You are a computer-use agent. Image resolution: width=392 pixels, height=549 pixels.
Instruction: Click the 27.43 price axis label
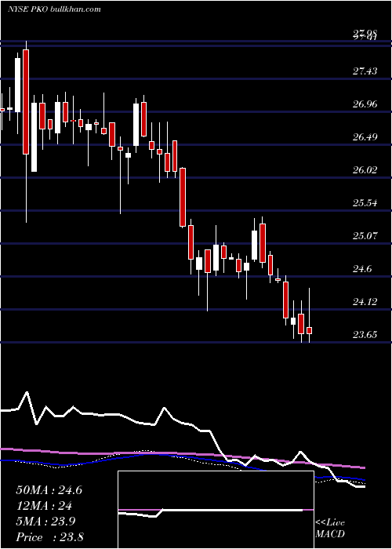click(x=365, y=71)
